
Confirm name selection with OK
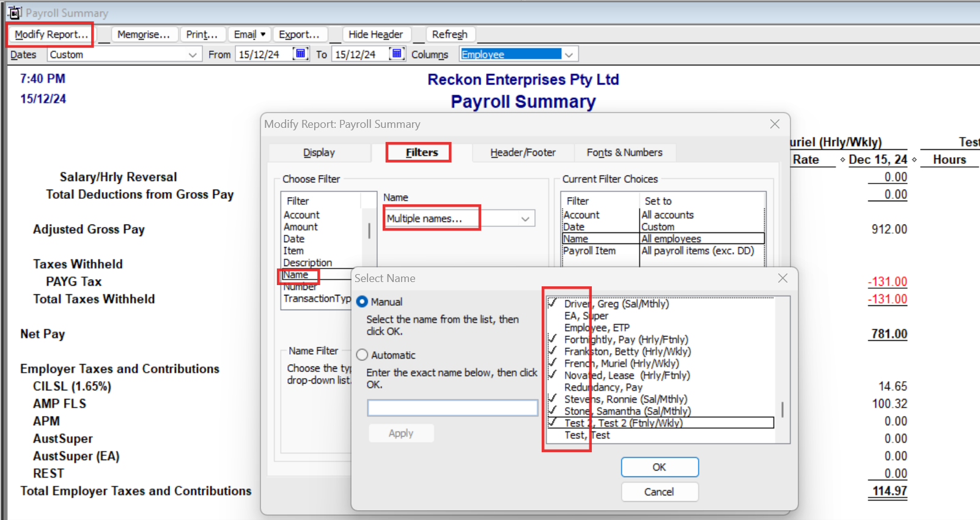(x=660, y=467)
